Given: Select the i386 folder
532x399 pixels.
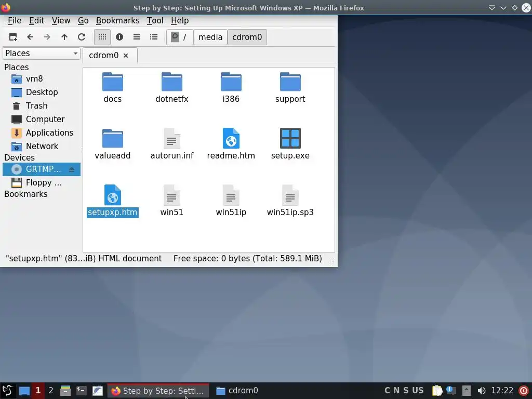Looking at the screenshot, I should point(231,87).
